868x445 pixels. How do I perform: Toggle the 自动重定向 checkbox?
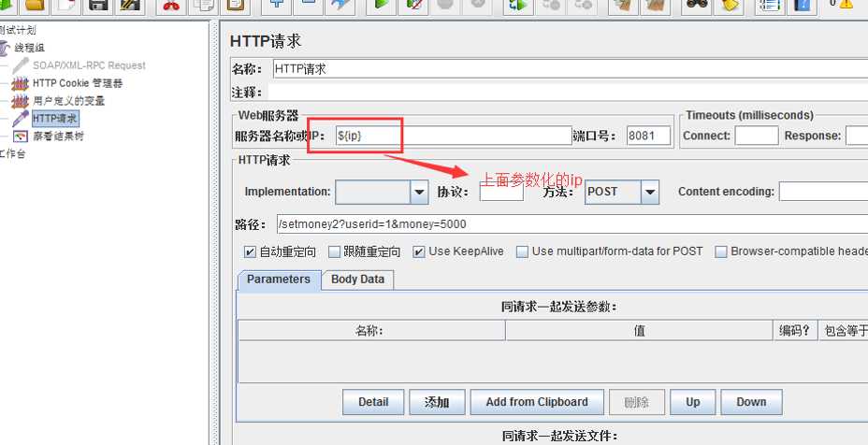coord(250,251)
